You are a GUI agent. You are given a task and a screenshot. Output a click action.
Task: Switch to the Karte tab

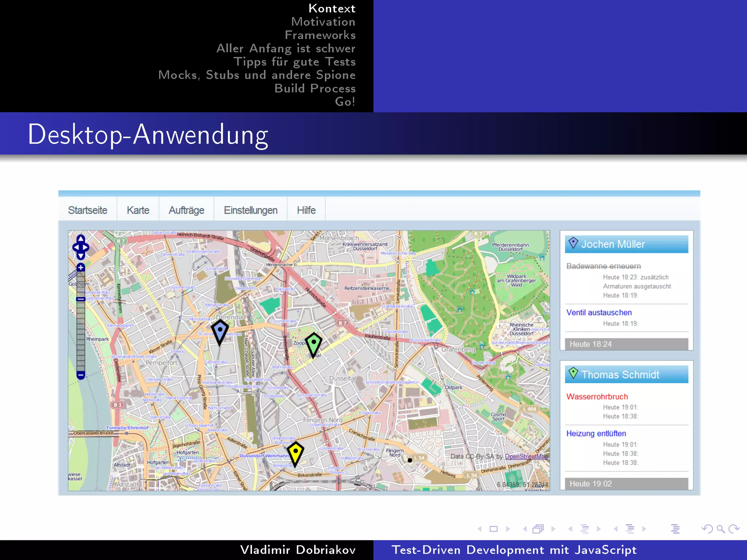(x=138, y=210)
